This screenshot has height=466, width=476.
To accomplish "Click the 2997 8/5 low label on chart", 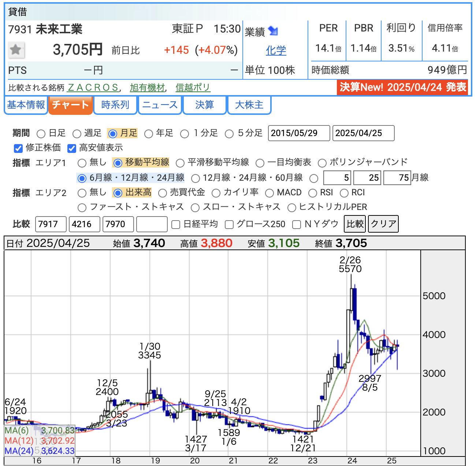I will (370, 383).
